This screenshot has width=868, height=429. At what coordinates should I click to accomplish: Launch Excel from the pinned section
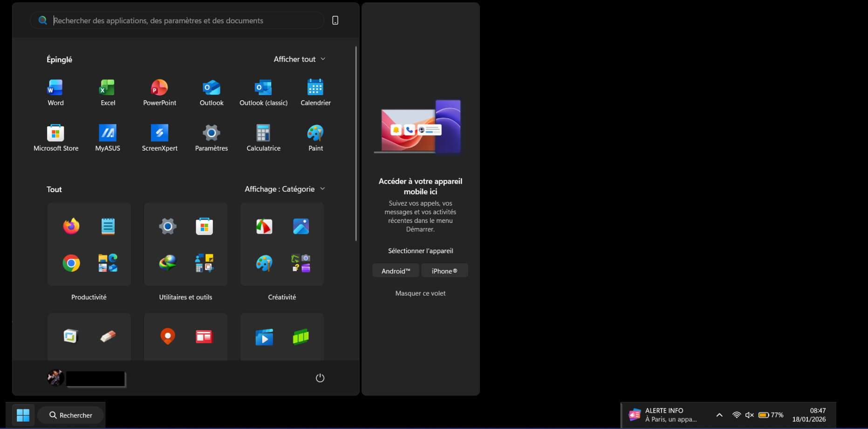108,92
